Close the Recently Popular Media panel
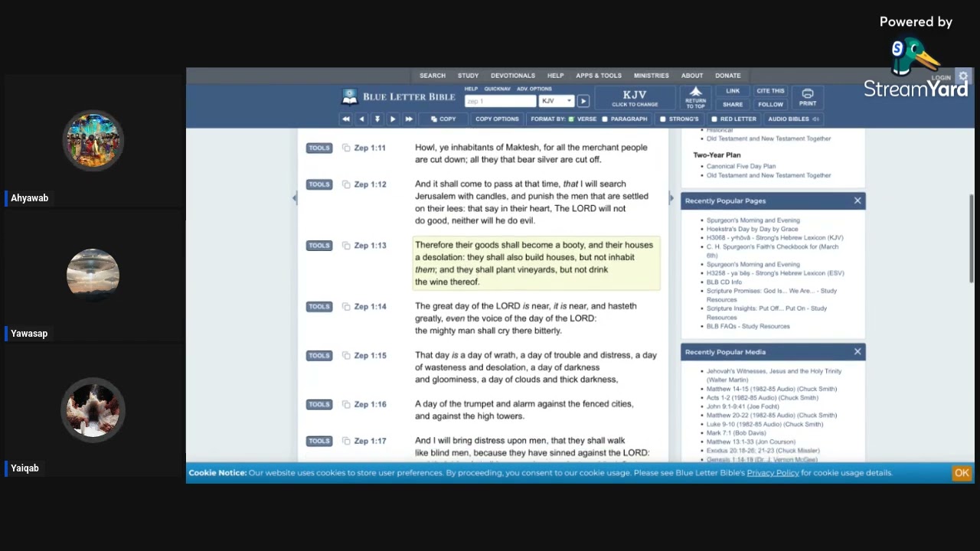The image size is (980, 551). click(x=857, y=351)
